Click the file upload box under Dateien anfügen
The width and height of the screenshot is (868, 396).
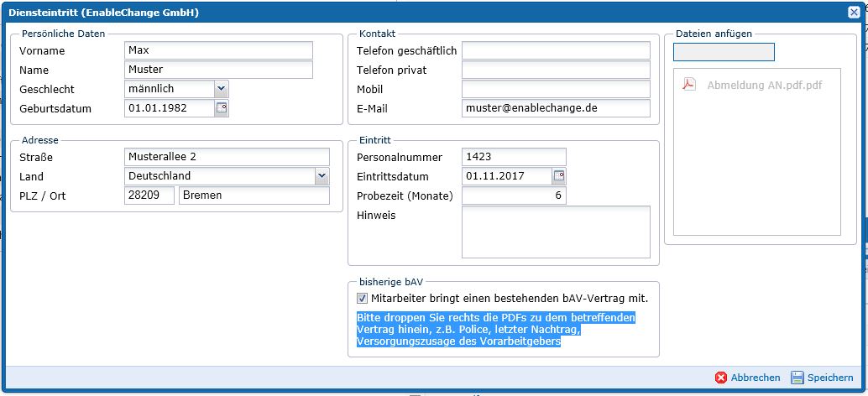coord(724,52)
